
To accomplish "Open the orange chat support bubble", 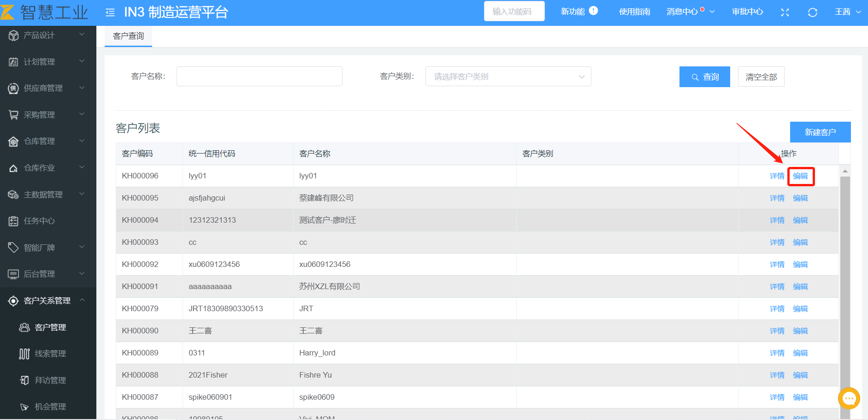I will [x=849, y=398].
